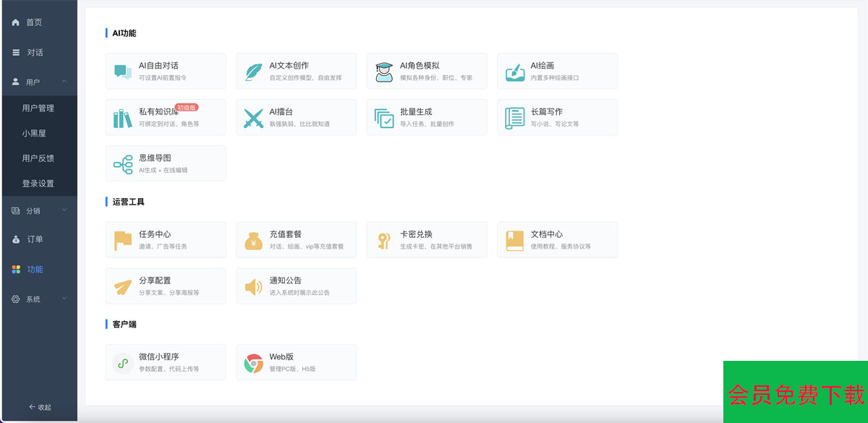Open 订单 in the sidebar
The height and width of the screenshot is (423, 868).
[x=35, y=239]
